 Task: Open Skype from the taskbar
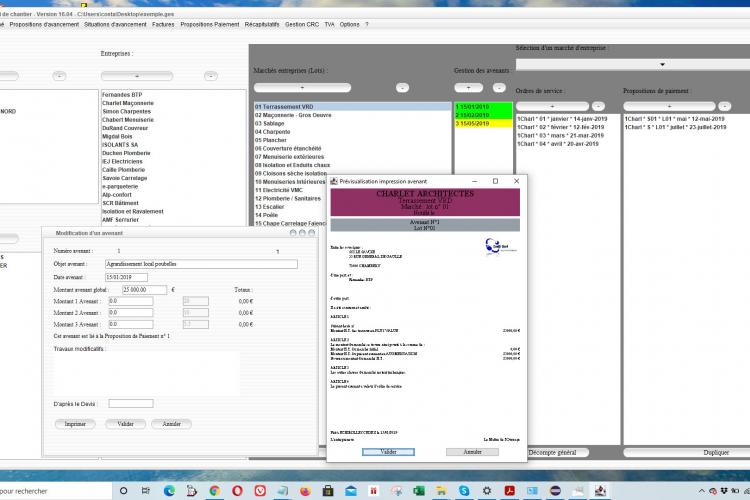464,490
